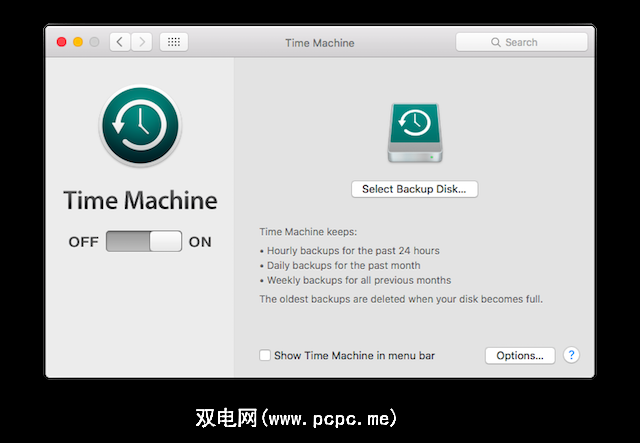Viewport: 640px width, 443px height.
Task: Focus the Search field
Action: coord(522,42)
